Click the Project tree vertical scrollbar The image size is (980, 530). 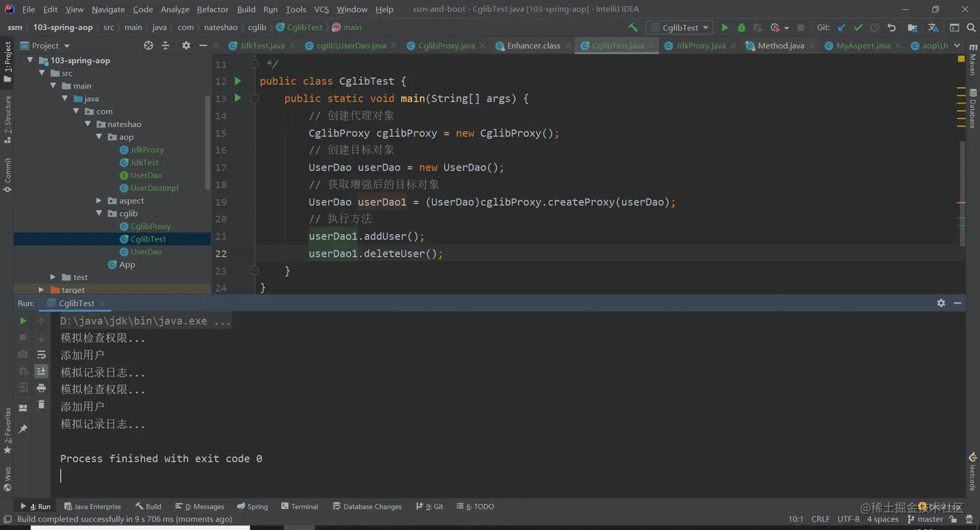click(207, 143)
